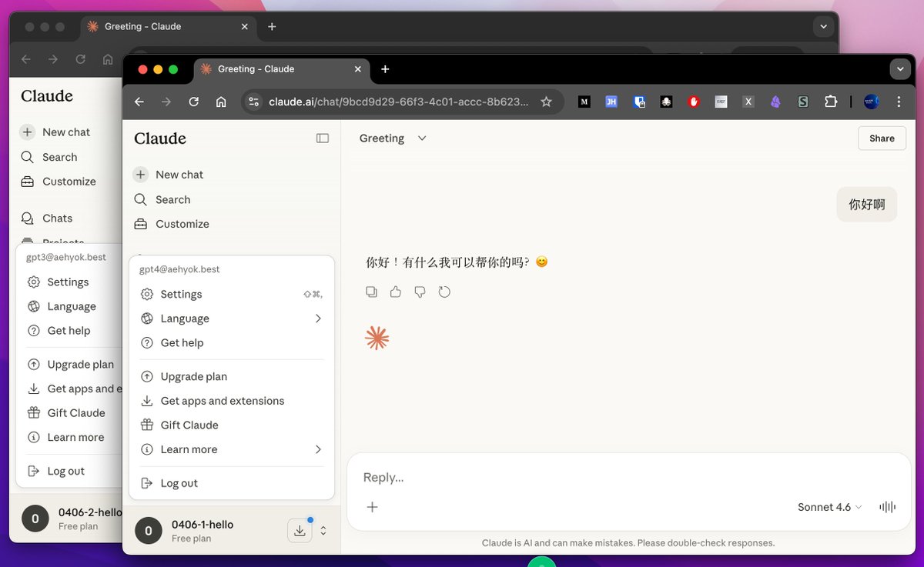Select the Greeting - Claude tab in front window
This screenshot has width=924, height=567.
pos(282,69)
